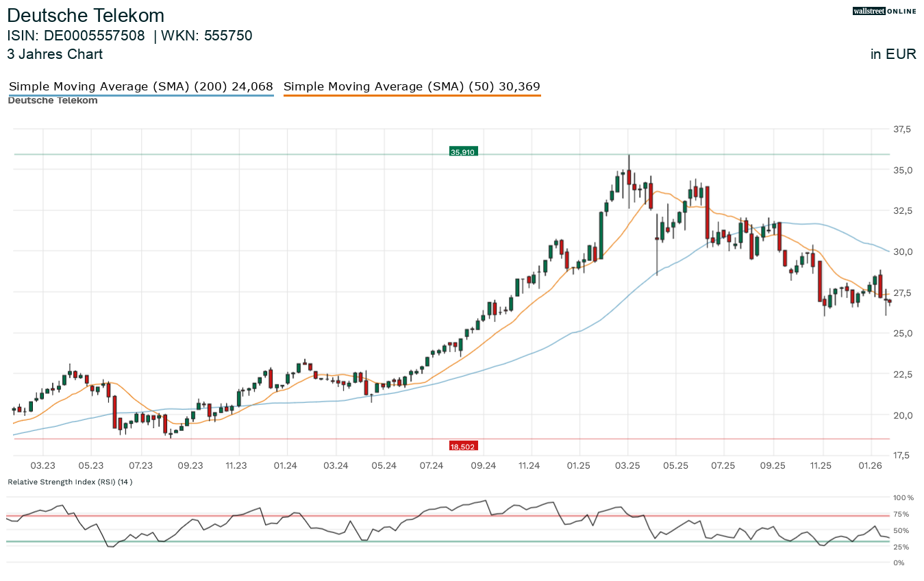The height and width of the screenshot is (581, 924).
Task: Click the blue underline beneath SMA (200)
Action: pyautogui.click(x=140, y=95)
